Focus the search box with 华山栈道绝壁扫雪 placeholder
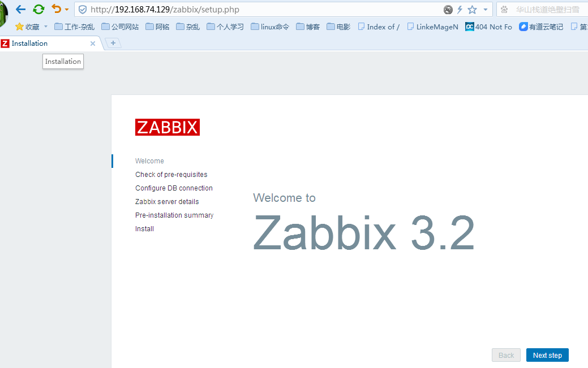The height and width of the screenshot is (368, 588). coord(548,10)
